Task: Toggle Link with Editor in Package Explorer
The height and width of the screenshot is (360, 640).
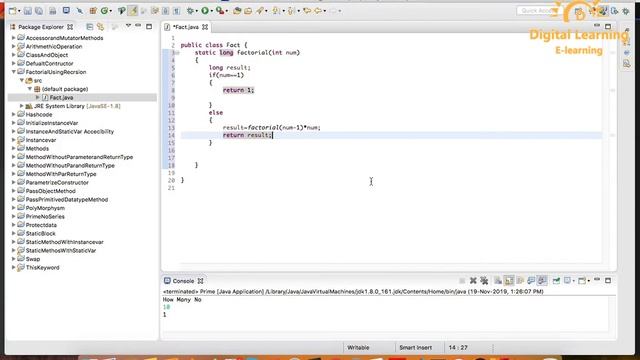Action: point(100,27)
